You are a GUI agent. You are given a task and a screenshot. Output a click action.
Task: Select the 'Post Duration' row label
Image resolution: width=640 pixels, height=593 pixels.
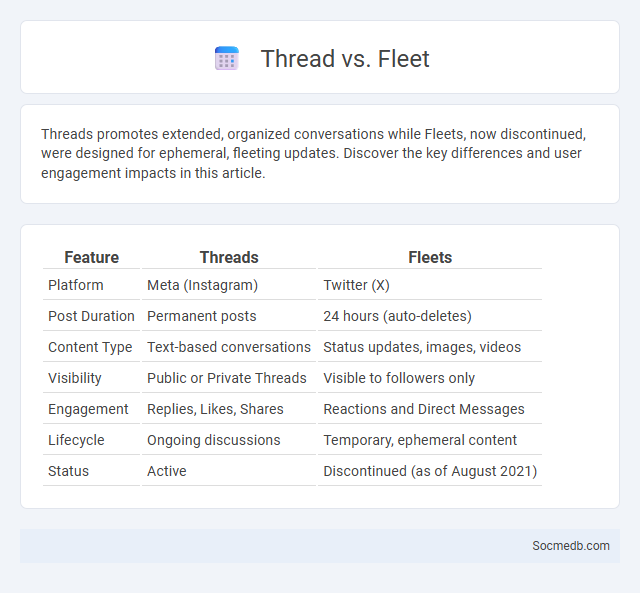(91, 316)
